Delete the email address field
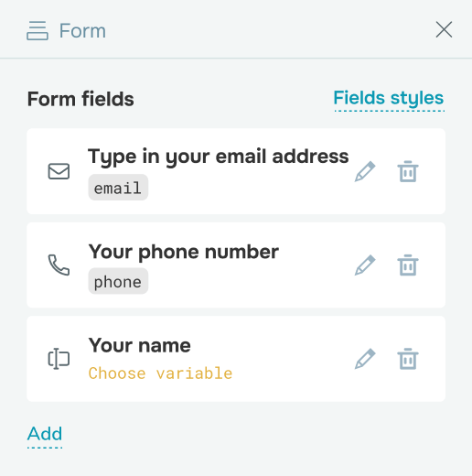Image resolution: width=472 pixels, height=476 pixels. pyautogui.click(x=408, y=171)
